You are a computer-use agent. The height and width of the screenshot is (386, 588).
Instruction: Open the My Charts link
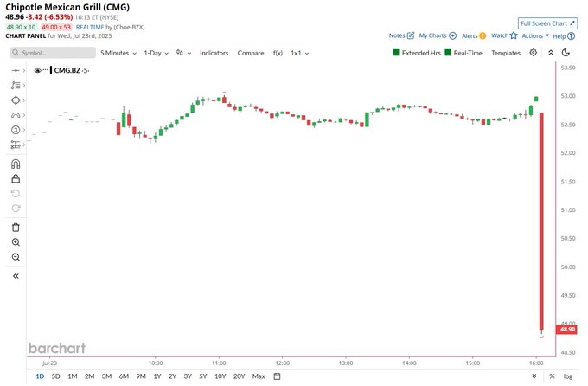438,35
